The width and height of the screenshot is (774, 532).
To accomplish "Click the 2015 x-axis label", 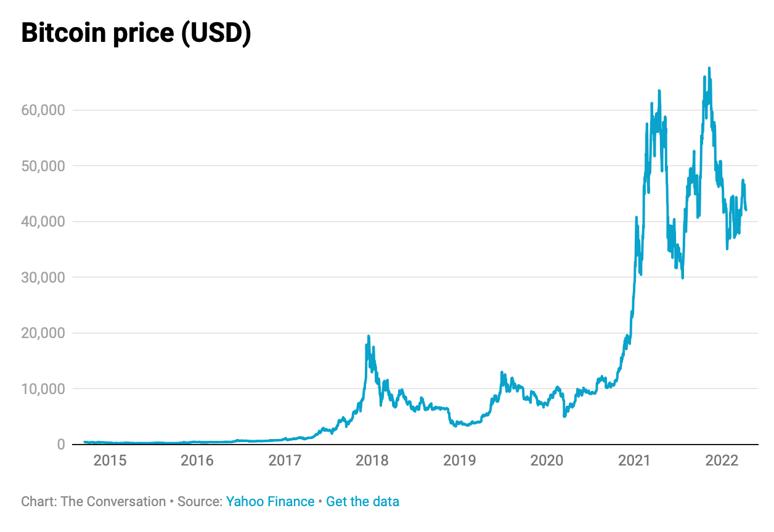I will tap(110, 461).
